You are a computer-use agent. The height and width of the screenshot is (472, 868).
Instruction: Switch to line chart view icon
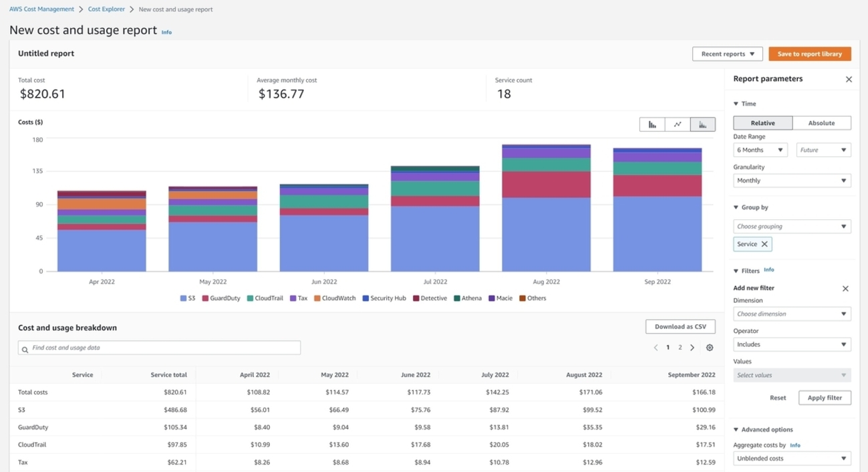click(x=678, y=124)
